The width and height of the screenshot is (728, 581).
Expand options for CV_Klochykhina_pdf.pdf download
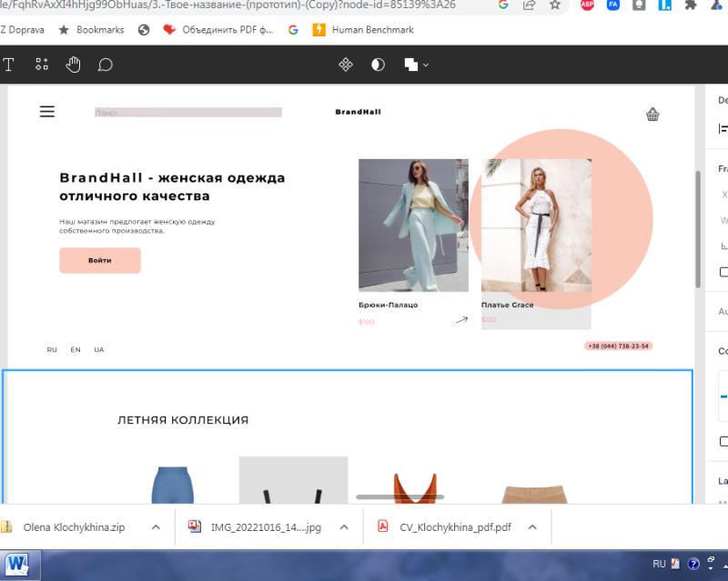tap(532, 527)
